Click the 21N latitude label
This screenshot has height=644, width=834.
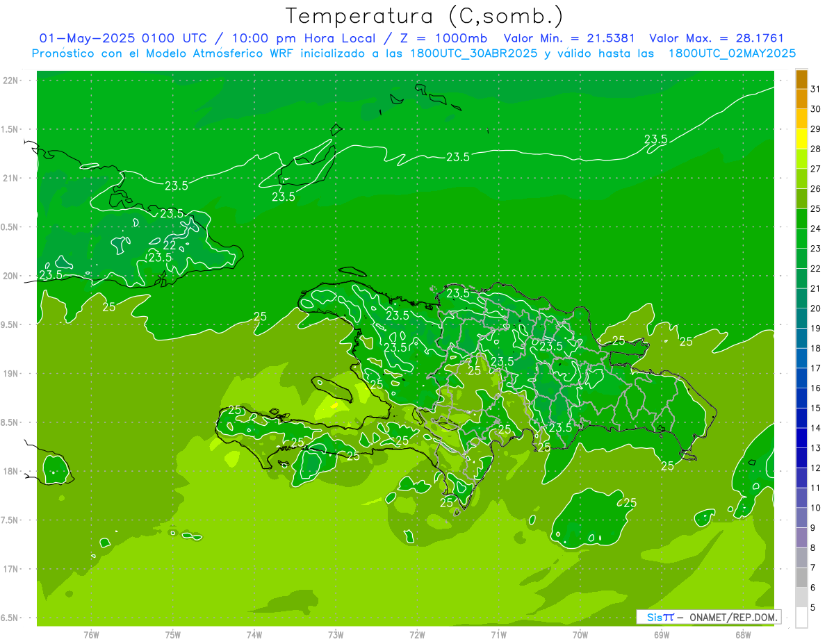(10, 178)
